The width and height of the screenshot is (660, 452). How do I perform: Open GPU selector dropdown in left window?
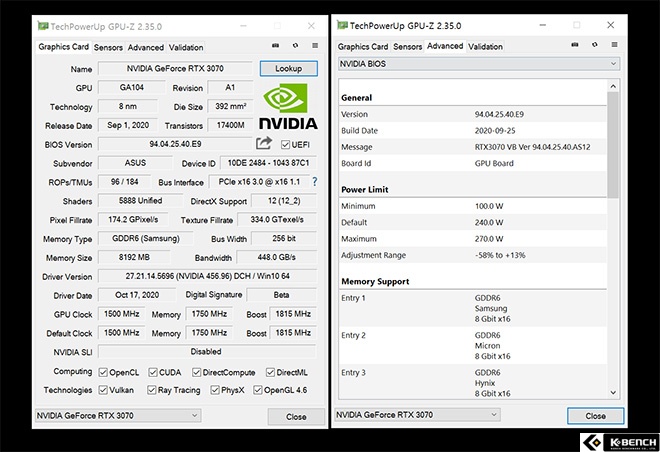point(118,415)
